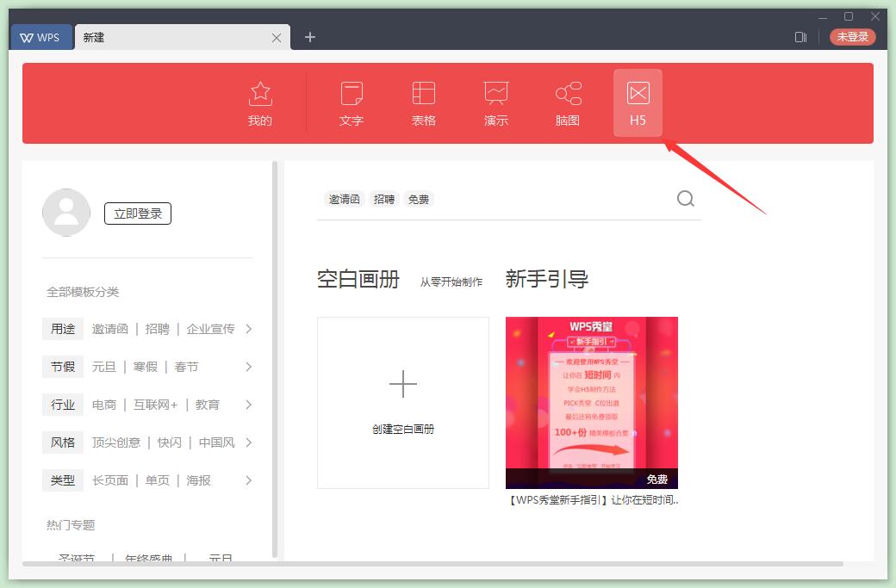Select the highlighted H5 module icon
Screen dimensions: 896x588
click(638, 103)
